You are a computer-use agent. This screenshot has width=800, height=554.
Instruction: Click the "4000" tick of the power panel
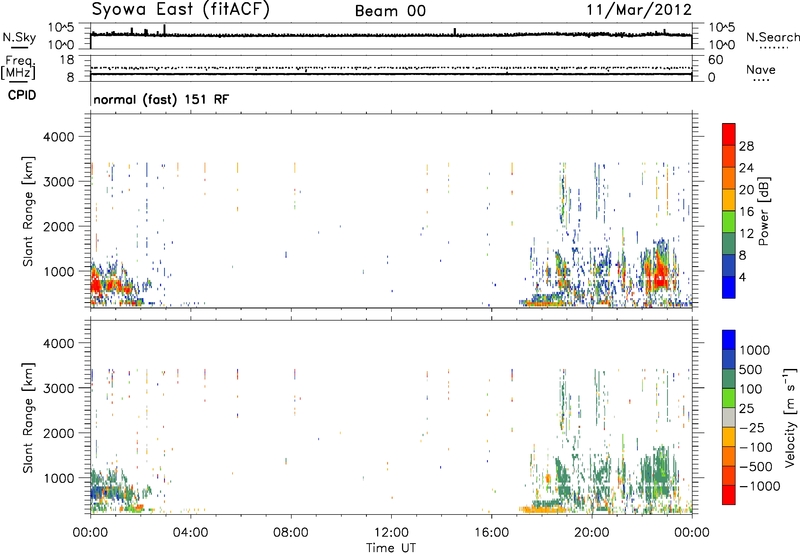coord(58,137)
